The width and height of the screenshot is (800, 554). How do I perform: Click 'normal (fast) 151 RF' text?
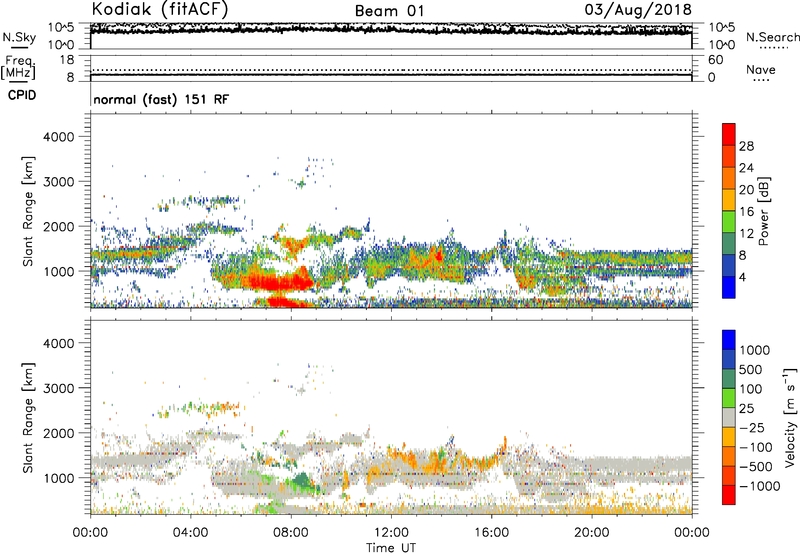point(161,99)
